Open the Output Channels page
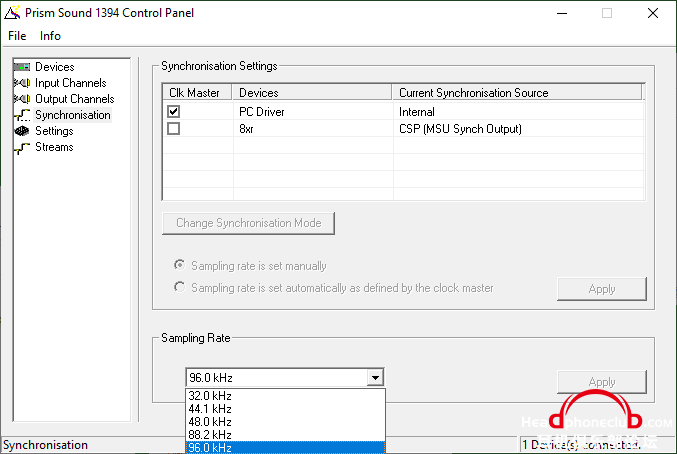 [74, 99]
